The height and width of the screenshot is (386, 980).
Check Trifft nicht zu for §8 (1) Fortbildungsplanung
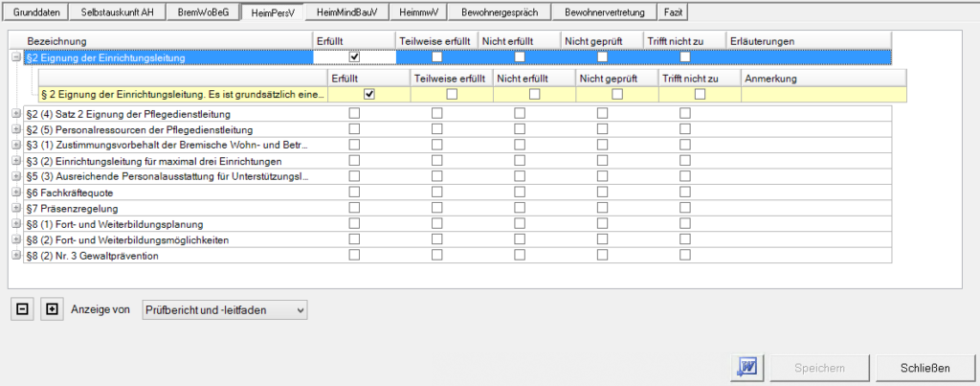pos(685,224)
